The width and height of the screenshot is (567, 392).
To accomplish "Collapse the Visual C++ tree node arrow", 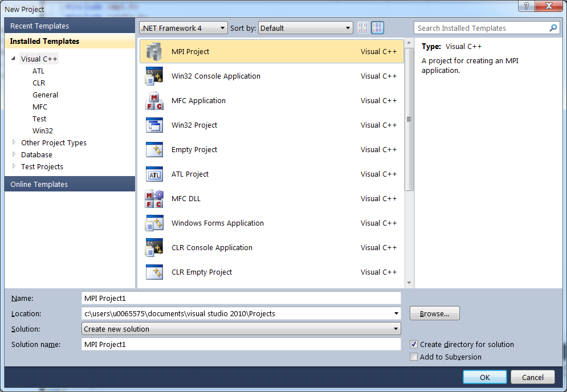I will tap(13, 58).
